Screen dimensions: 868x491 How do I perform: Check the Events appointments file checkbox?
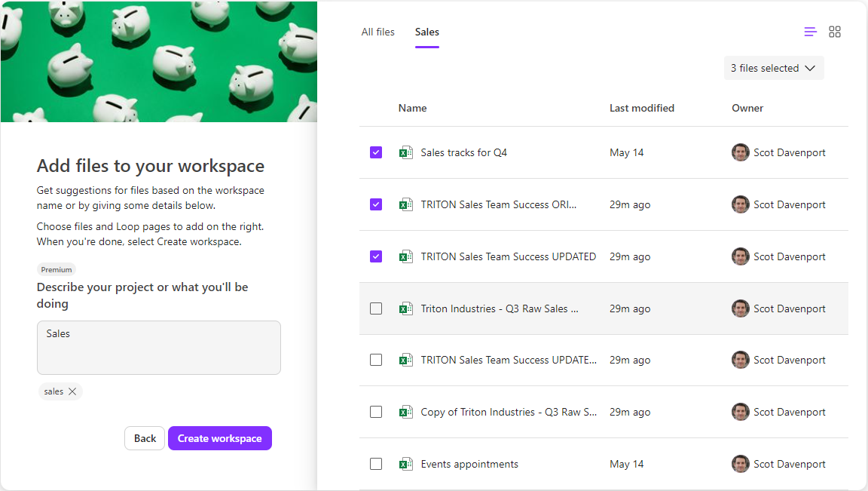pyautogui.click(x=376, y=464)
